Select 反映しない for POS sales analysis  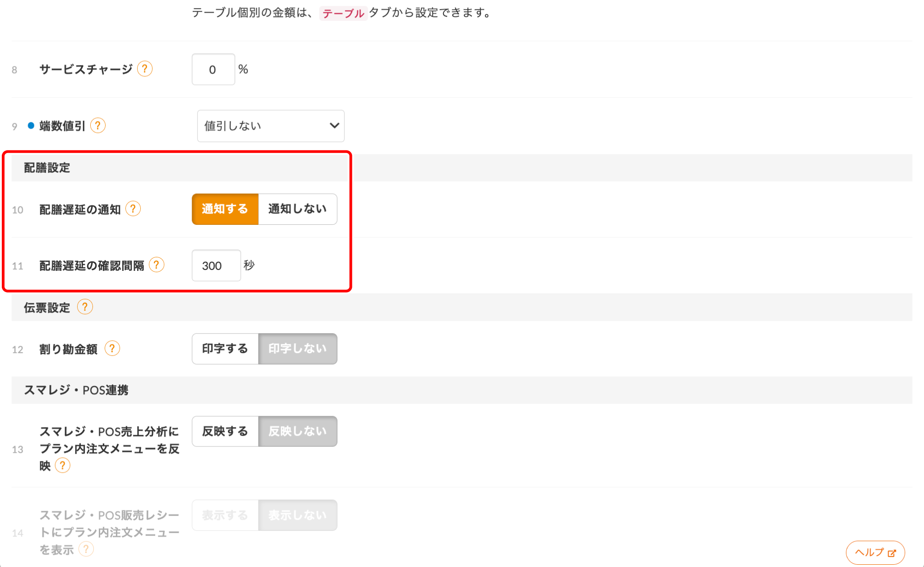point(297,432)
